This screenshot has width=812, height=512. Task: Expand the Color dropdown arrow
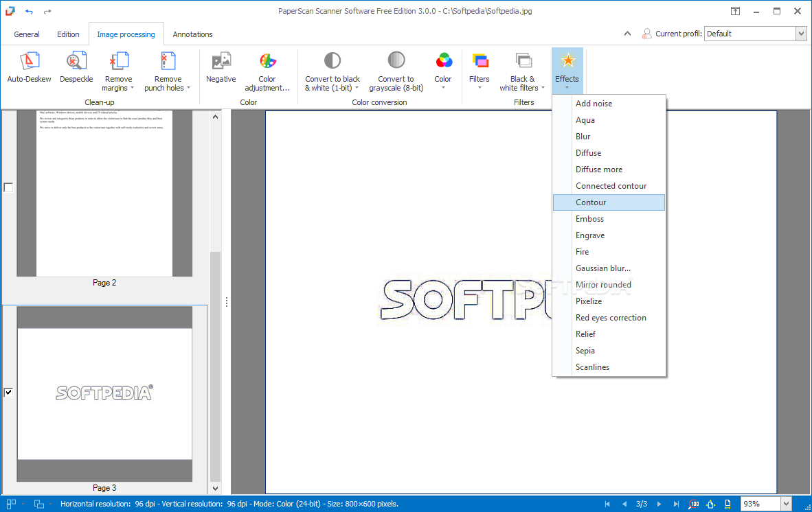click(443, 88)
